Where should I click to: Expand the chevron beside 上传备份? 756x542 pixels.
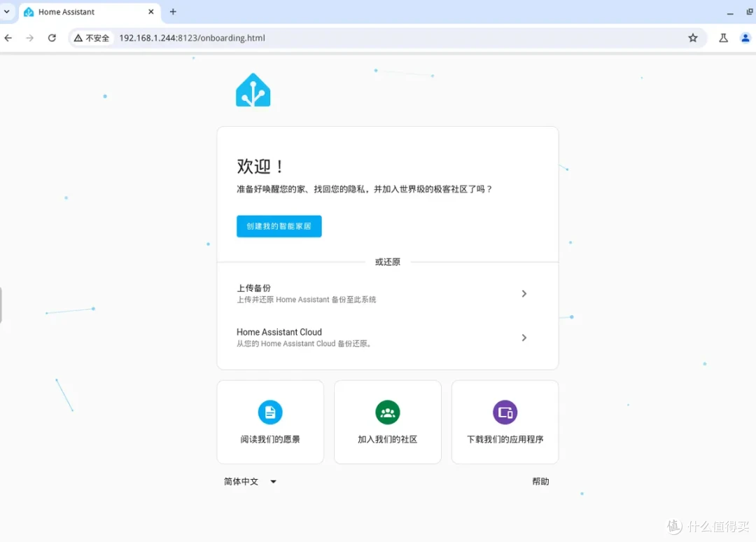point(524,293)
